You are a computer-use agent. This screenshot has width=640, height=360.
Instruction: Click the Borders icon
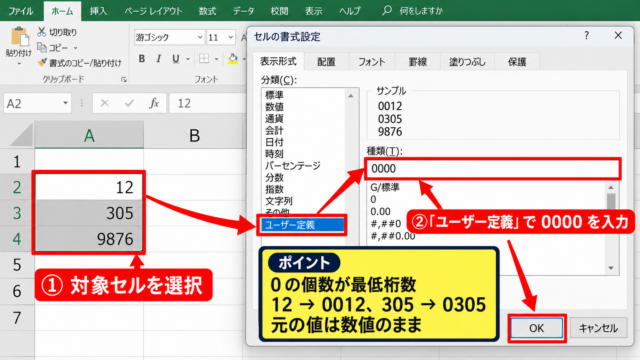pyautogui.click(x=204, y=59)
